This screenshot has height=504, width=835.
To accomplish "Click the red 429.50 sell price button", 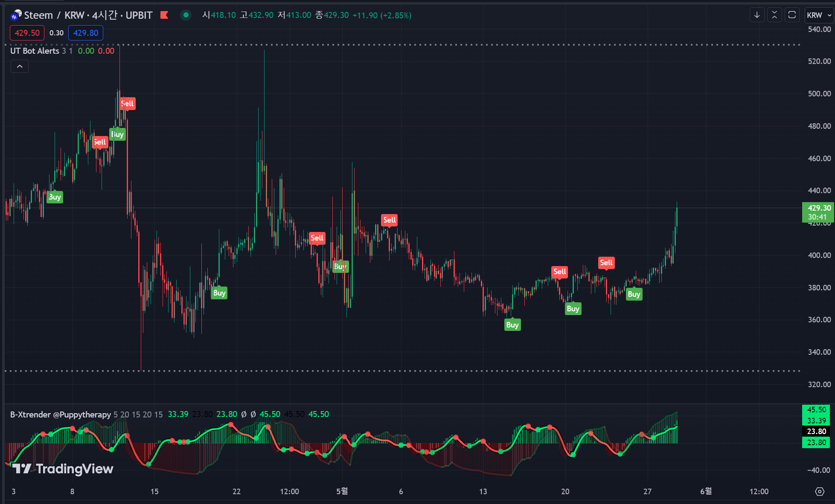I will coord(27,33).
